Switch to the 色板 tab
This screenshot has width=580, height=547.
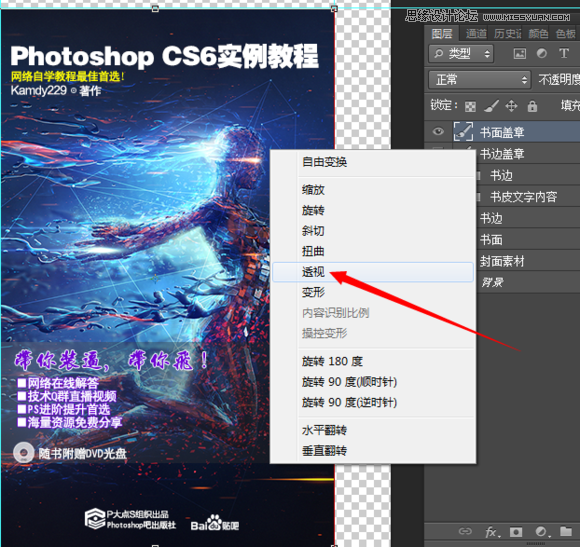click(x=566, y=34)
